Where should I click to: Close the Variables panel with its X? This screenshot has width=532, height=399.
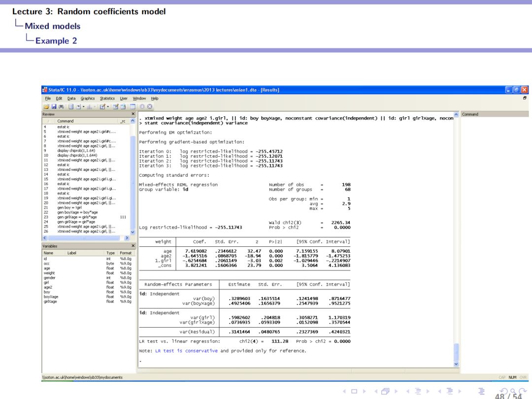[x=133, y=246]
